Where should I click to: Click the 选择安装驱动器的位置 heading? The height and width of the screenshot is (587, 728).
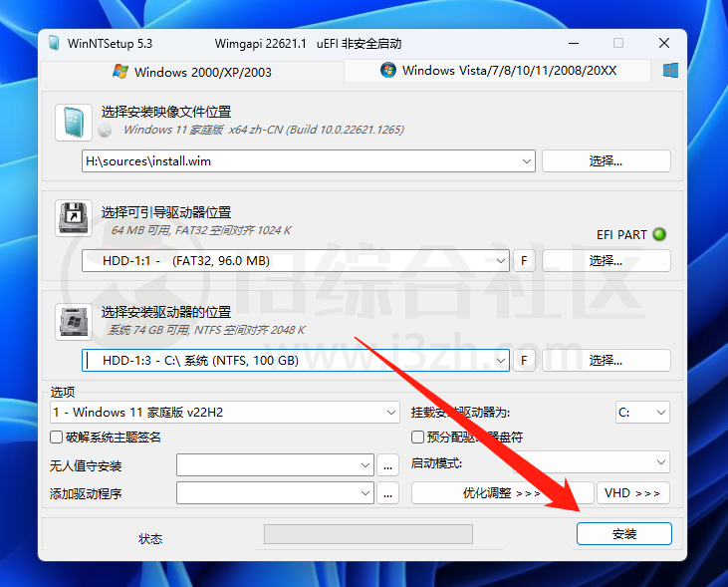(x=166, y=312)
